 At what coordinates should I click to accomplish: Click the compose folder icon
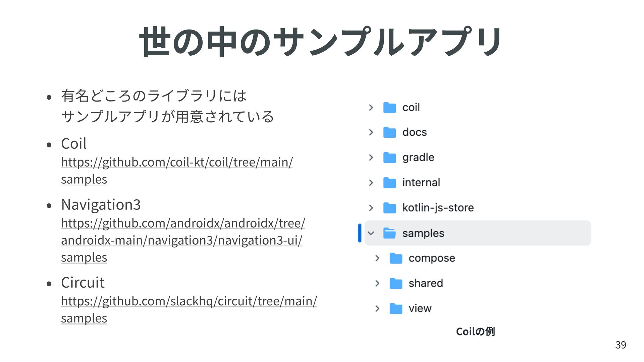pyautogui.click(x=396, y=258)
